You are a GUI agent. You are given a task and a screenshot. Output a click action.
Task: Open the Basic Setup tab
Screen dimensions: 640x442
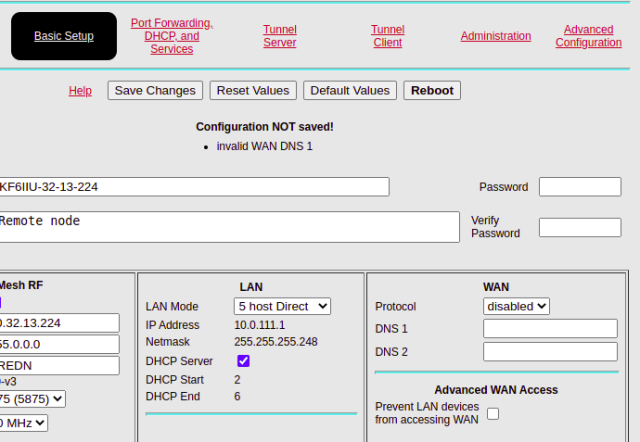click(64, 36)
